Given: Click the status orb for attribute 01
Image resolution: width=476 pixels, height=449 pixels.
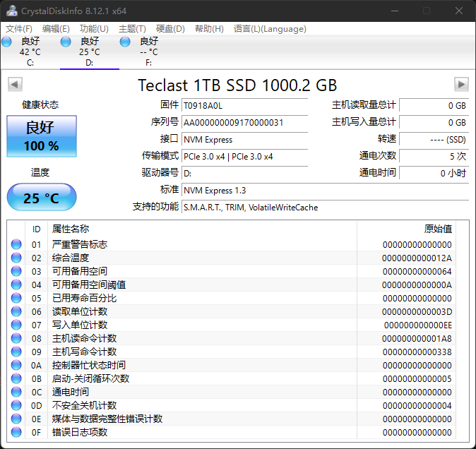Looking at the screenshot, I should coord(16,244).
